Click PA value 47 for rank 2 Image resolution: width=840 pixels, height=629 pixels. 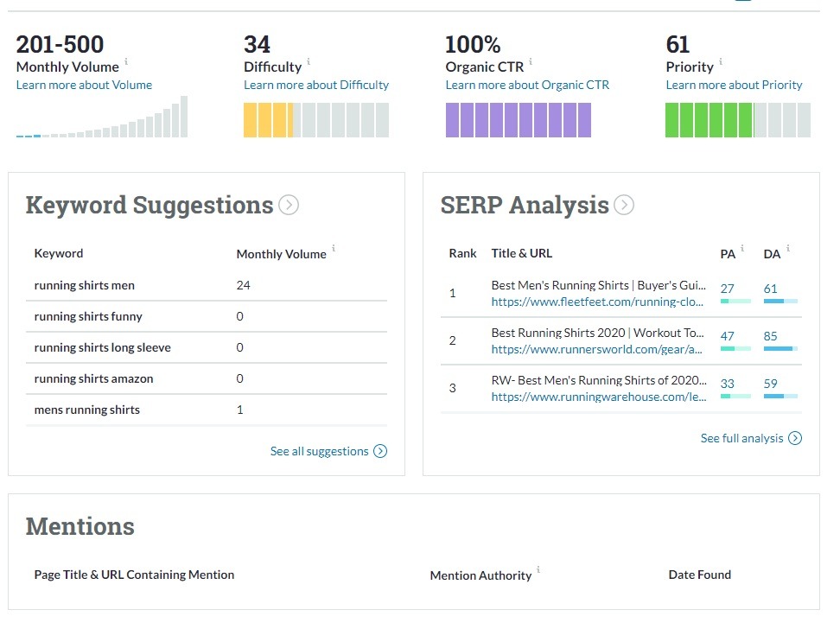[x=727, y=336]
